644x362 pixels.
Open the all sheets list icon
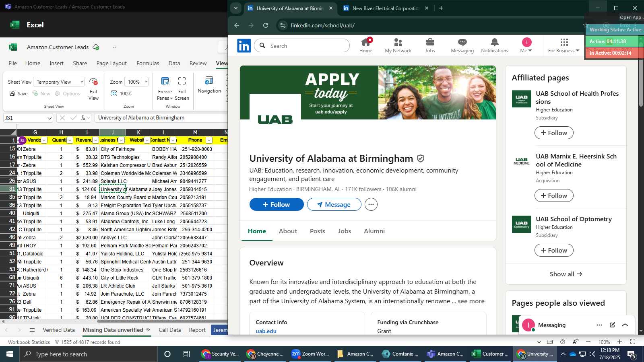click(32, 330)
